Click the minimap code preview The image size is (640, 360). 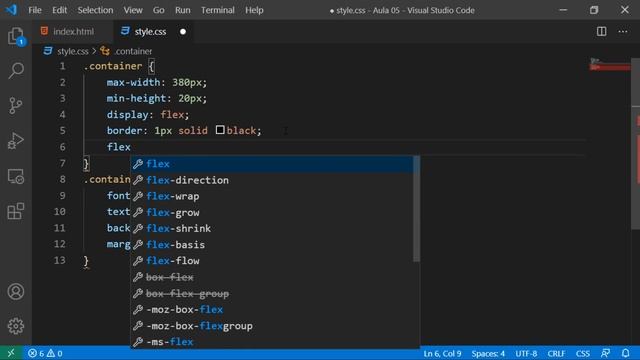click(610, 65)
